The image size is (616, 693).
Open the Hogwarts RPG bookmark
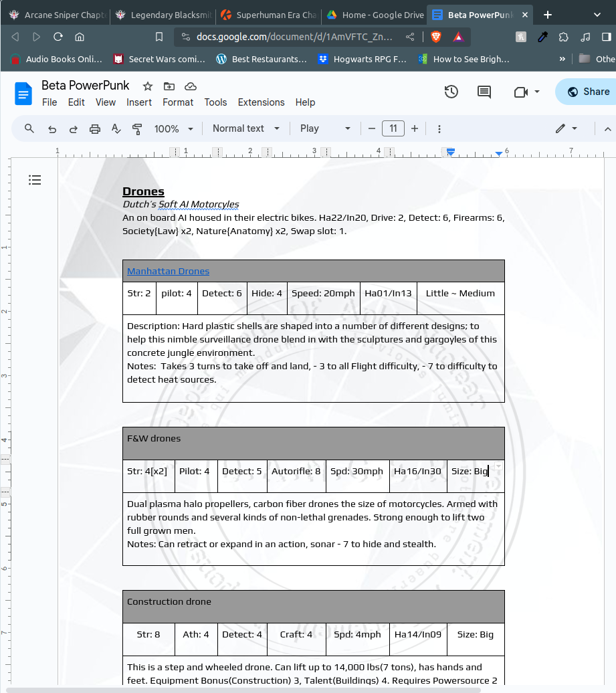coord(363,59)
